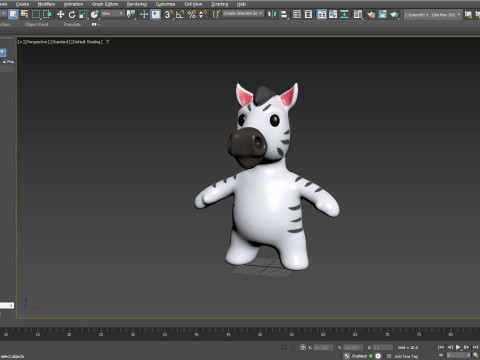The height and width of the screenshot is (360, 480).
Task: Click the Mirror tool icon
Action: point(272,14)
